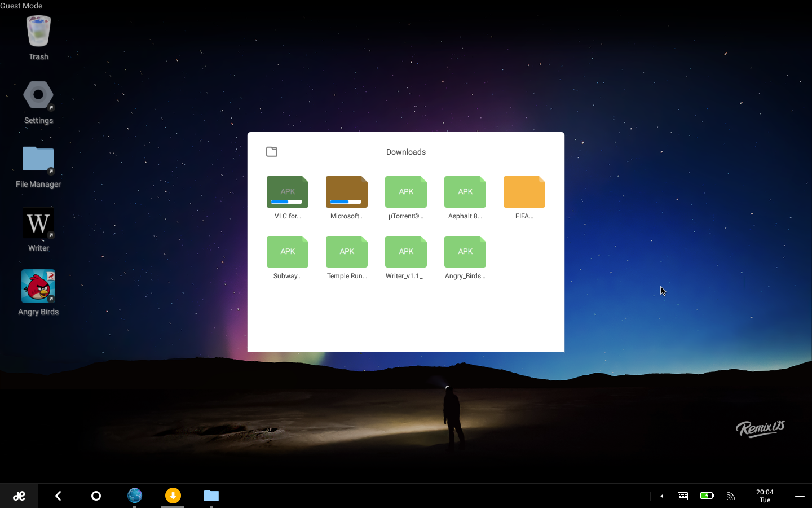The width and height of the screenshot is (812, 508).
Task: Click the taskbar home circle button
Action: 96,496
